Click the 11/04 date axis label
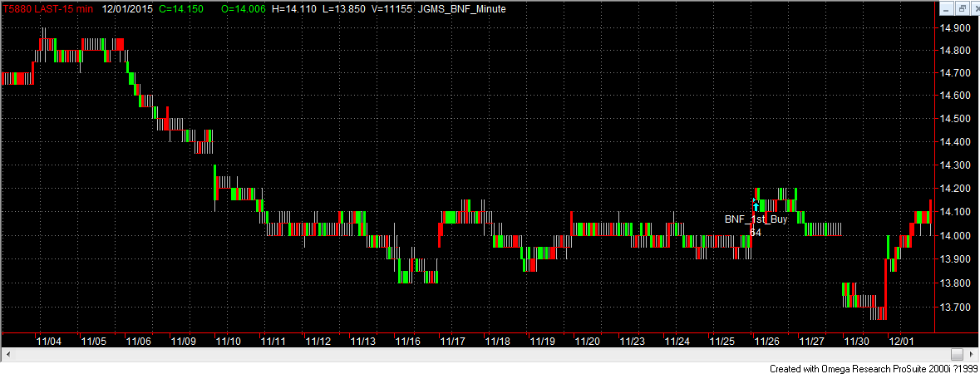Image resolution: width=980 pixels, height=374 pixels. click(49, 341)
